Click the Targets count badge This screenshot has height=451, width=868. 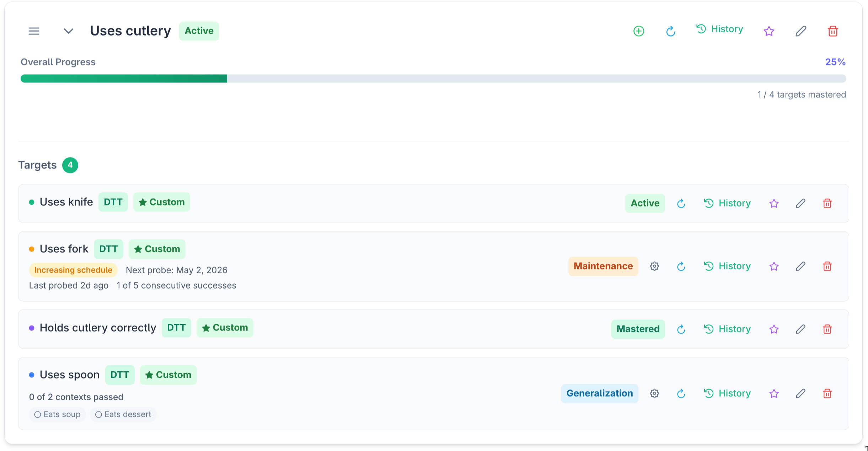point(70,165)
